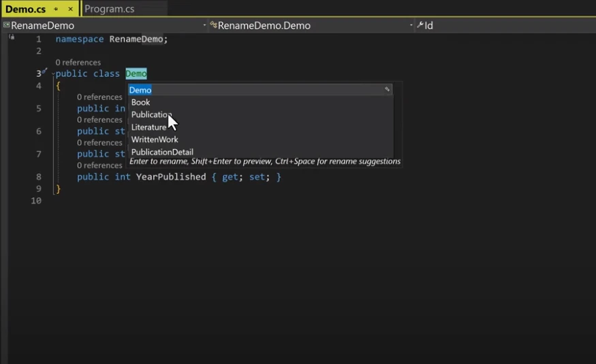Switch to the Program.cs tab
Image resolution: width=596 pixels, height=364 pixels.
(110, 9)
